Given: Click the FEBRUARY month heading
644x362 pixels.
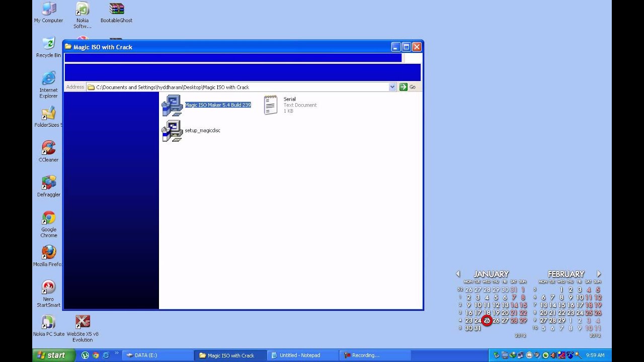Looking at the screenshot, I should [566, 274].
